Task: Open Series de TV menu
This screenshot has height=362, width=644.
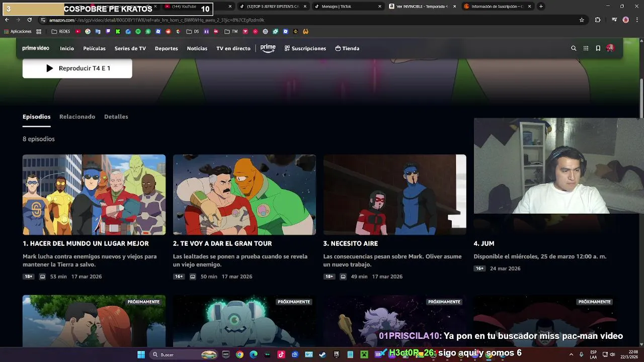Action: point(130,48)
